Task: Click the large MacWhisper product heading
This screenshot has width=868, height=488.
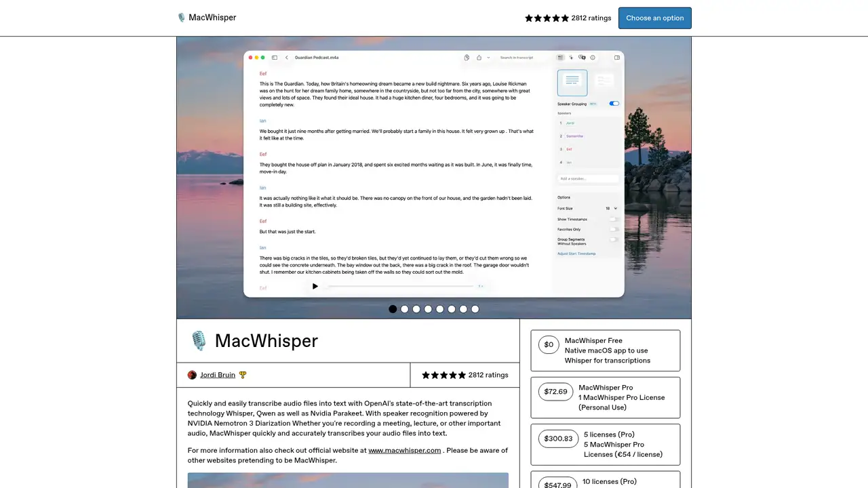Action: tap(267, 341)
